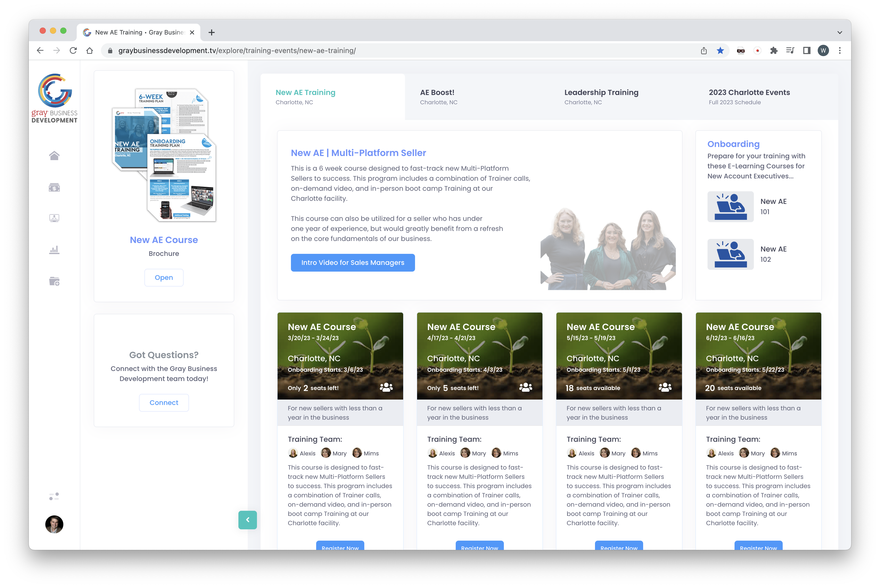The height and width of the screenshot is (588, 880).
Task: Click the address bar URL
Action: 237,51
